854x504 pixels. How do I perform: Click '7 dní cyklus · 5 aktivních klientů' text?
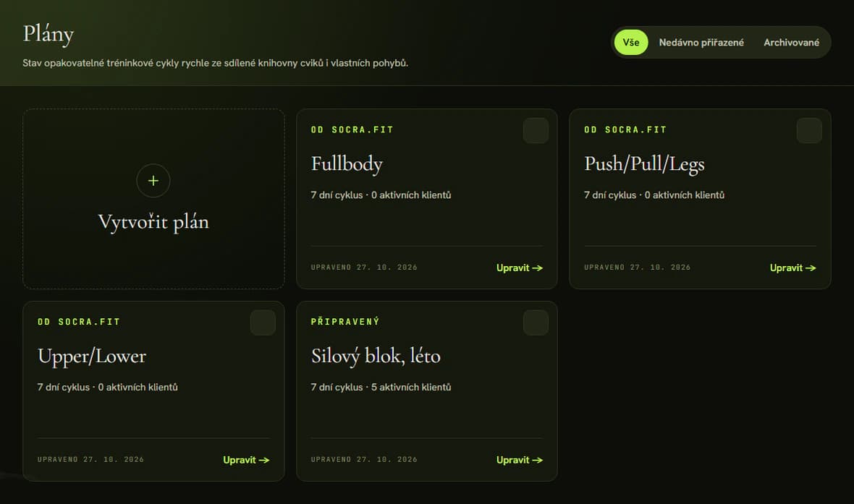pos(381,387)
